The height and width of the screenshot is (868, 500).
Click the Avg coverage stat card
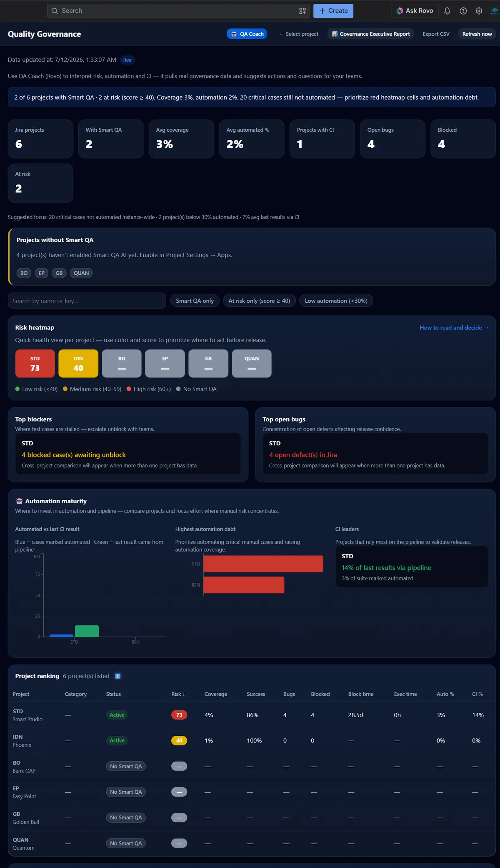181,139
